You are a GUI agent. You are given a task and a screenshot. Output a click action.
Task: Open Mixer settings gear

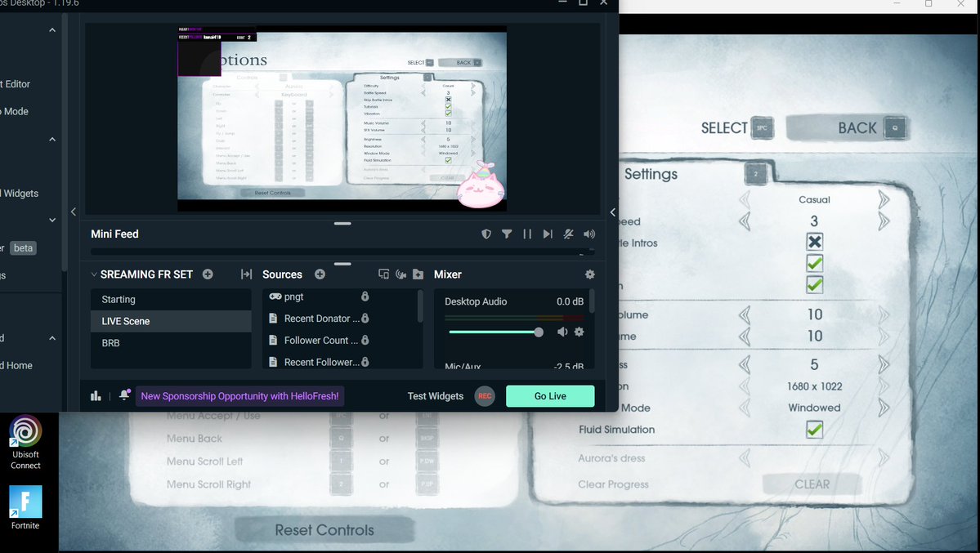click(589, 274)
